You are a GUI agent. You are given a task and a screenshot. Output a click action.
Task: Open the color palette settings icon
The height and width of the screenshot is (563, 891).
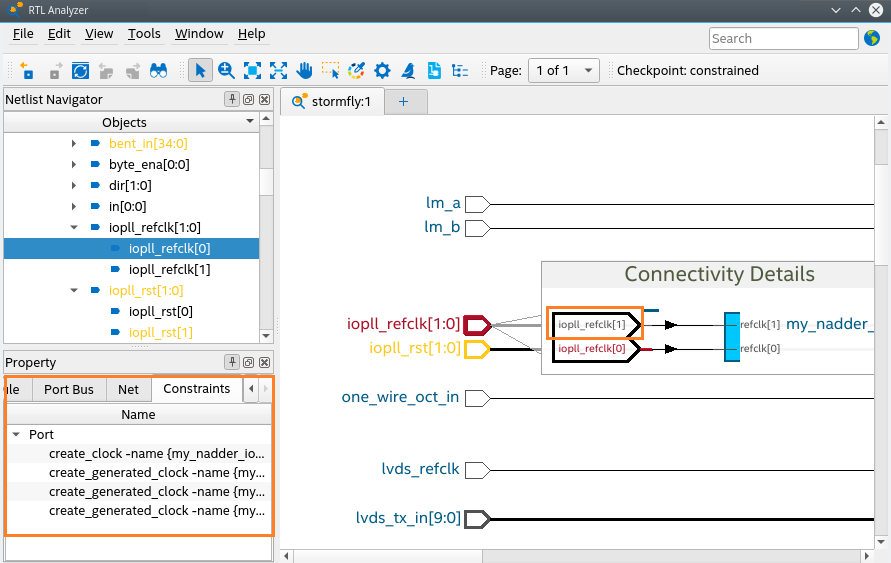[356, 71]
